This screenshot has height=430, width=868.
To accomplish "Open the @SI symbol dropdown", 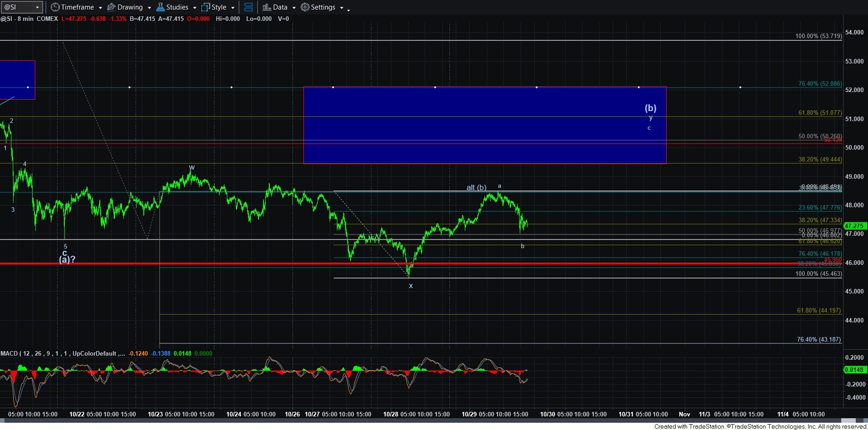I will point(37,7).
